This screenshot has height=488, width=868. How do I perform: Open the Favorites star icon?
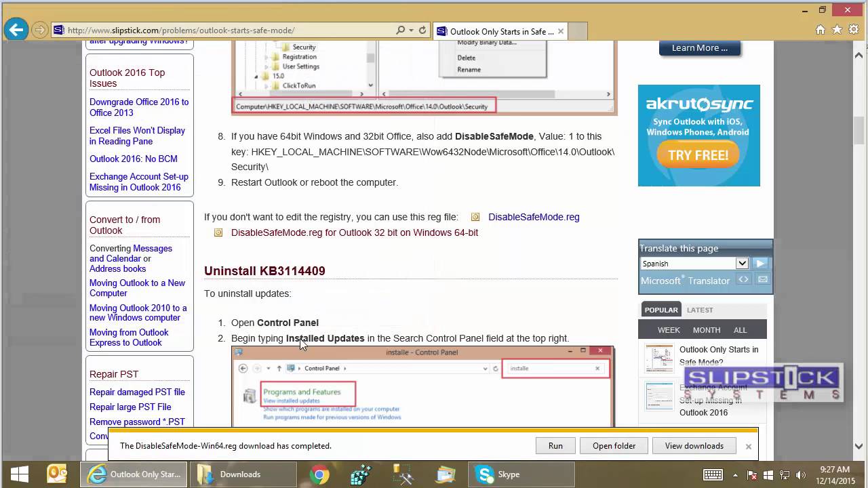(x=837, y=30)
